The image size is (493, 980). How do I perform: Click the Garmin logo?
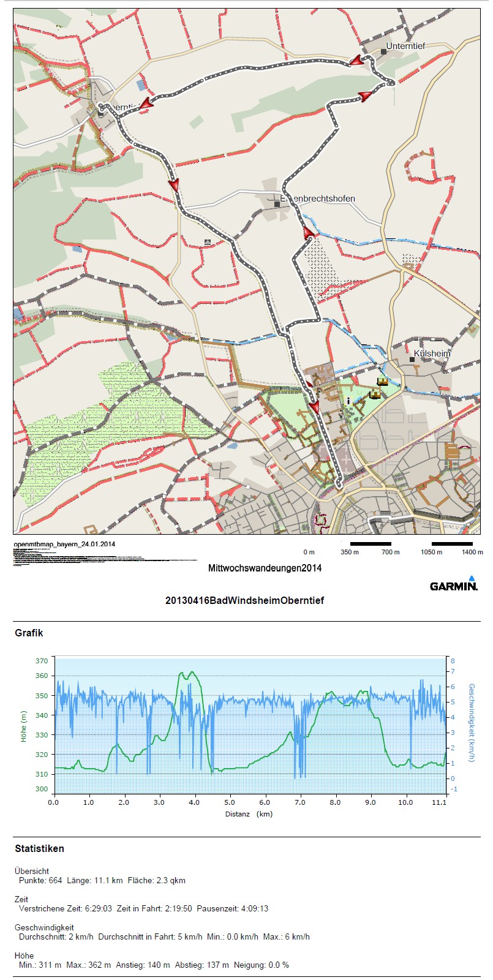pyautogui.click(x=453, y=584)
